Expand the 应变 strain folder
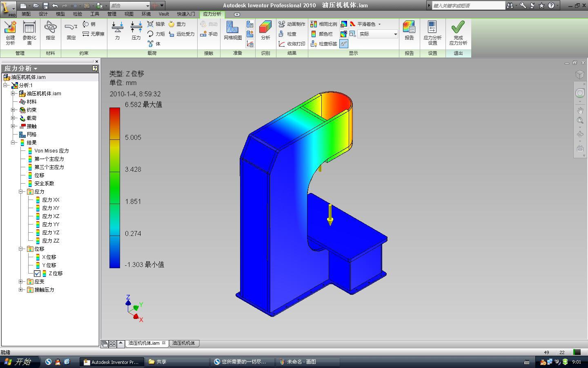The width and height of the screenshot is (588, 368). [x=21, y=281]
